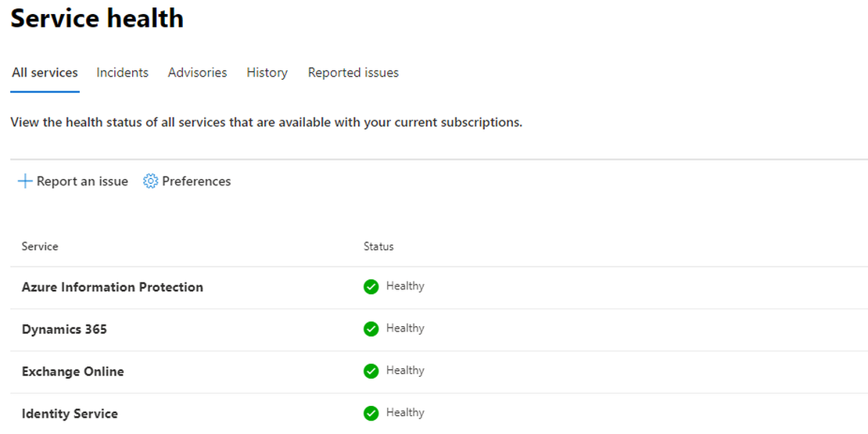Open the History tab
Viewport: 868px width, 434px height.
(267, 73)
